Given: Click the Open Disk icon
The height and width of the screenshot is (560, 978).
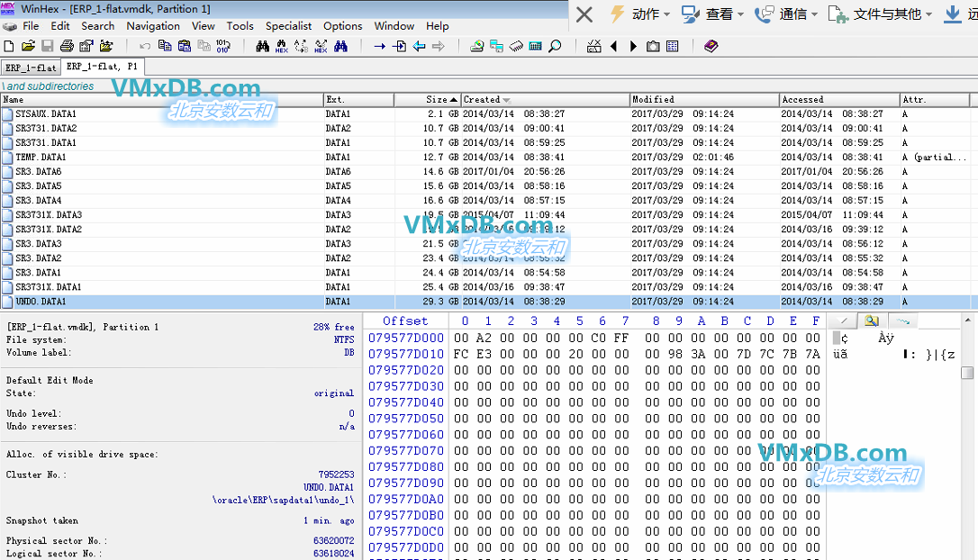Looking at the screenshot, I should point(476,46).
